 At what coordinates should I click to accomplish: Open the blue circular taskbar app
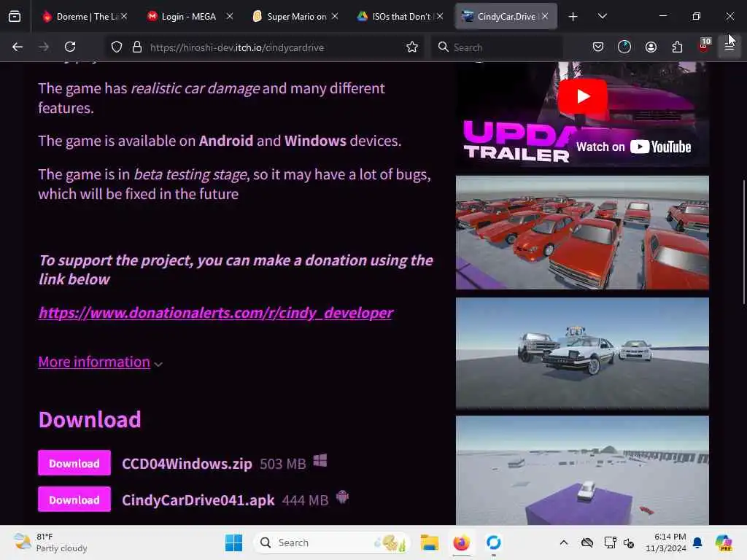pos(494,542)
